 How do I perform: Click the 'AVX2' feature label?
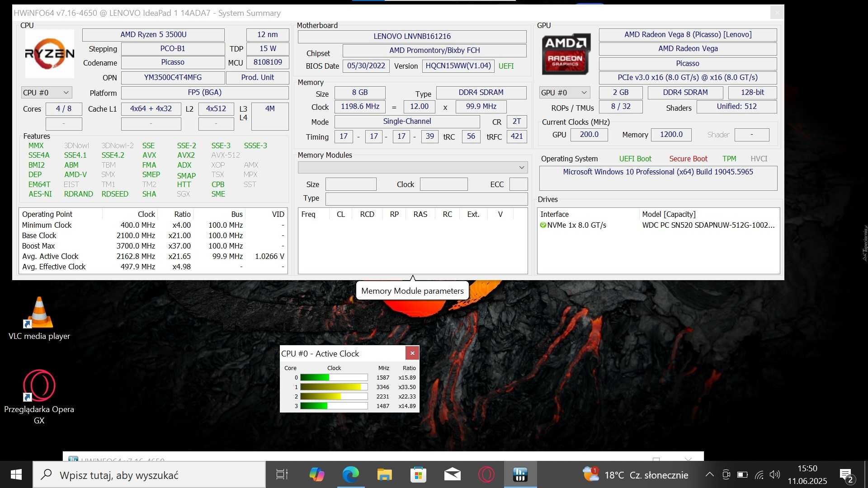[186, 155]
